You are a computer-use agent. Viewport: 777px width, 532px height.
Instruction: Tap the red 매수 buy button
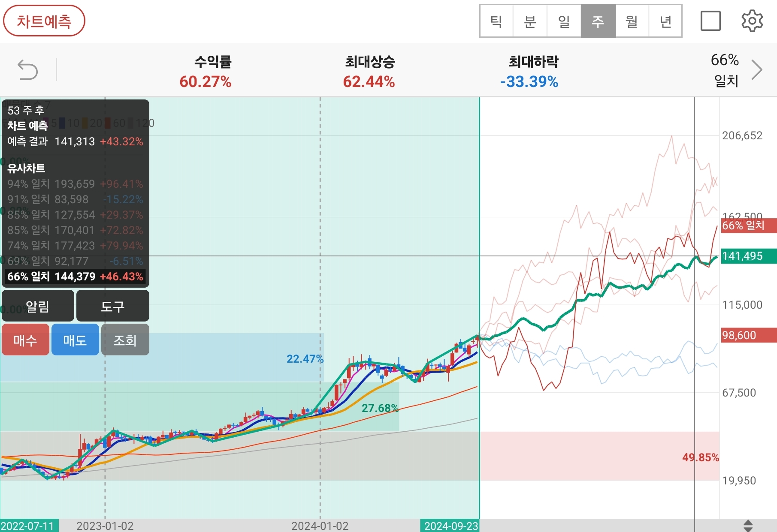(x=25, y=340)
